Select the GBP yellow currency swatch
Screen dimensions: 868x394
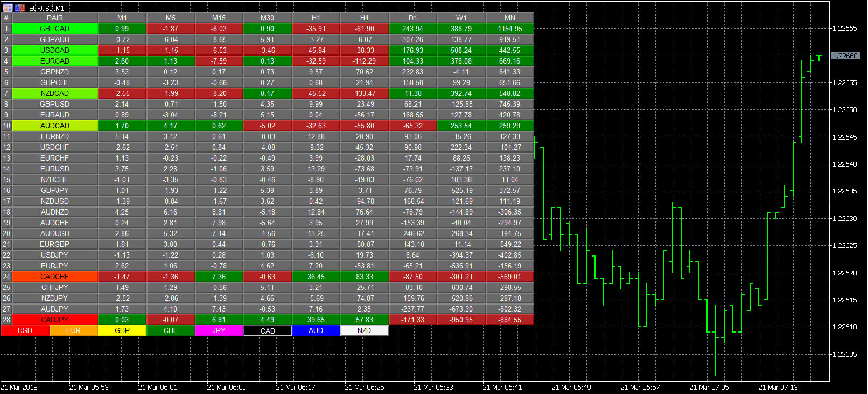122,330
